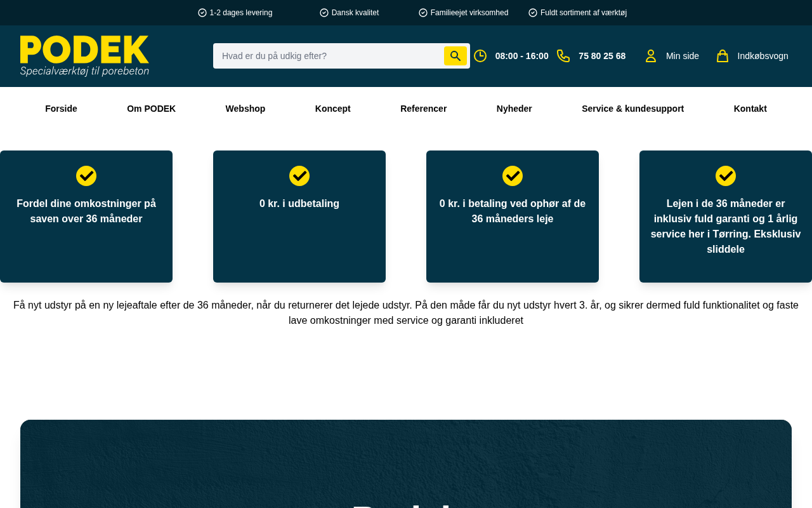Open the Om PODEK menu item
The width and height of the screenshot is (812, 508).
[151, 109]
